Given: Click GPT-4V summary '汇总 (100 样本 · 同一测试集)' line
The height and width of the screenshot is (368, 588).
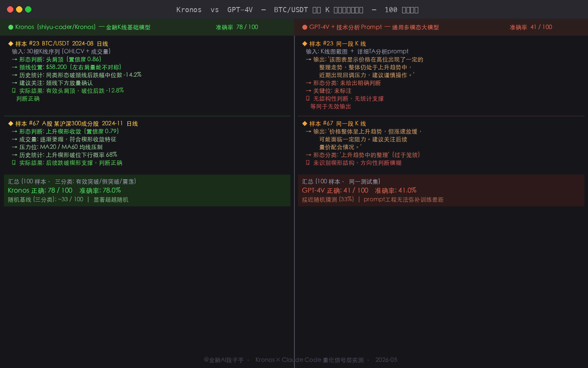Looking at the screenshot, I should click(341, 181).
